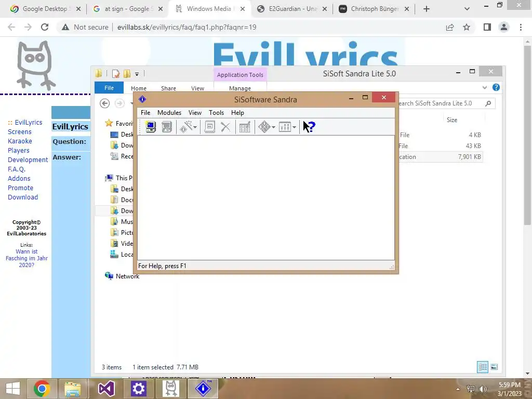This screenshot has height=399, width=532.
Task: Open the F.A.Q. link on the webpage
Action: click(17, 169)
